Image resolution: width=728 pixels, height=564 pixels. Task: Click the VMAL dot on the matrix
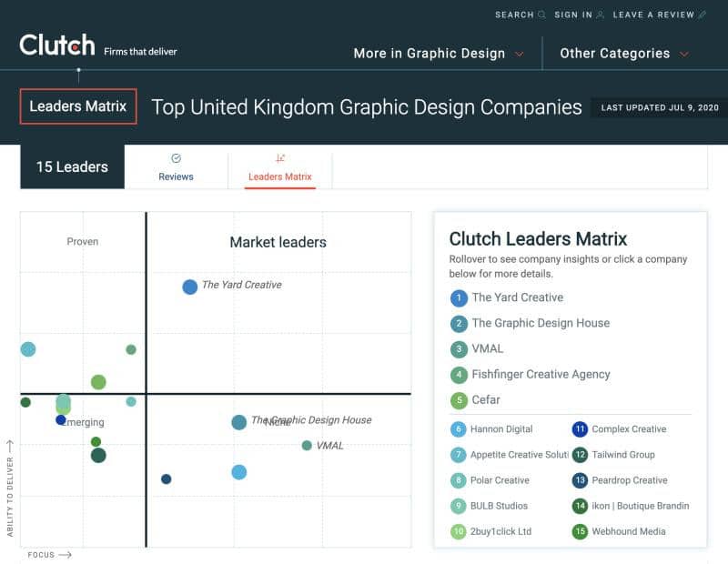307,446
